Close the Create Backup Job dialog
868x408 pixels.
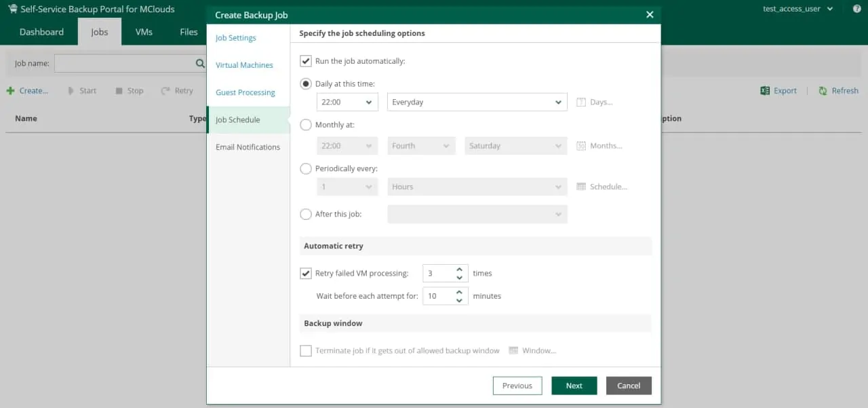pos(650,15)
